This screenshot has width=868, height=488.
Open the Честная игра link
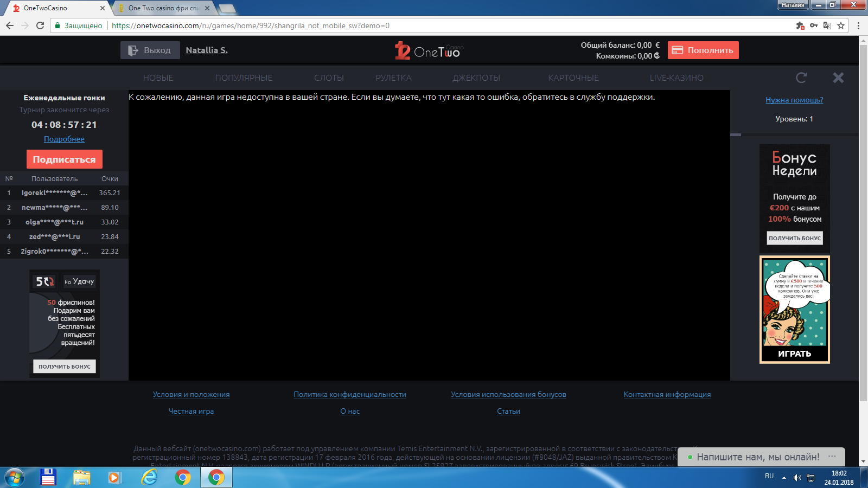(191, 411)
